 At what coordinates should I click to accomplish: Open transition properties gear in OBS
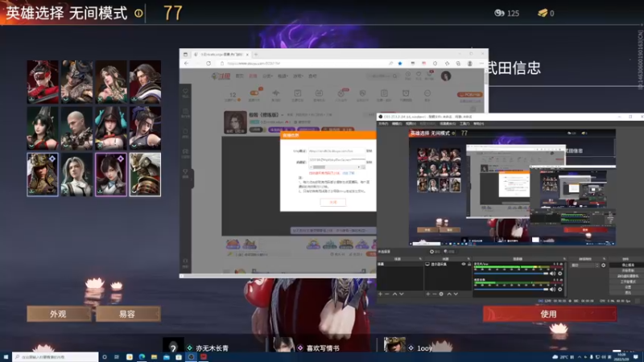pyautogui.click(x=603, y=265)
